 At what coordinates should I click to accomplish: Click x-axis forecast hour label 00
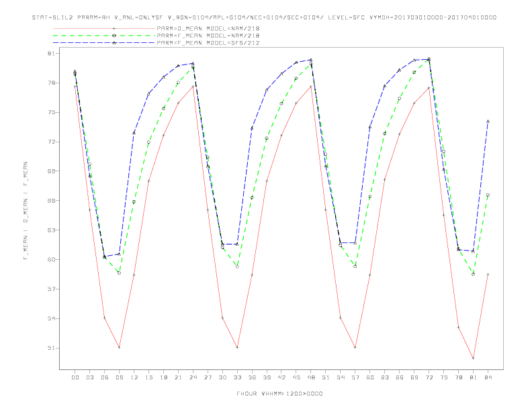pos(75,377)
